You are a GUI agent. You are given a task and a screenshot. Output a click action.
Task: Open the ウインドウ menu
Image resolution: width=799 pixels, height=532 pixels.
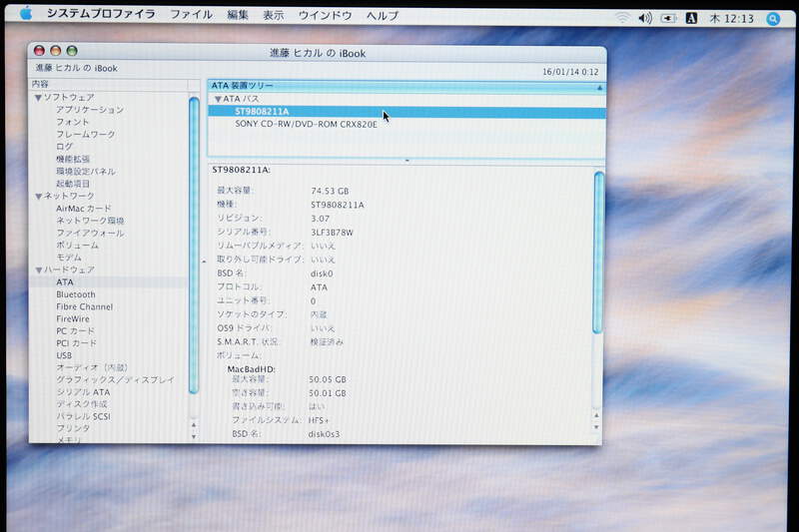click(x=326, y=15)
